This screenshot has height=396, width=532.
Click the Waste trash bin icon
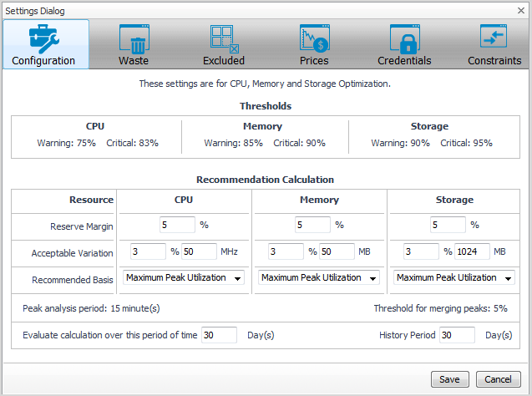coord(134,38)
